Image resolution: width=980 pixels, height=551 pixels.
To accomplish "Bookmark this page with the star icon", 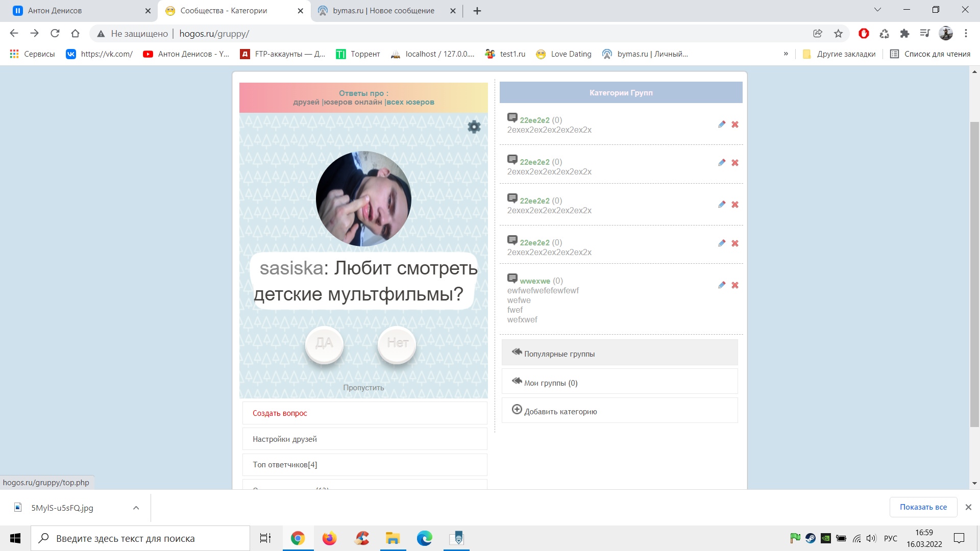I will (838, 34).
